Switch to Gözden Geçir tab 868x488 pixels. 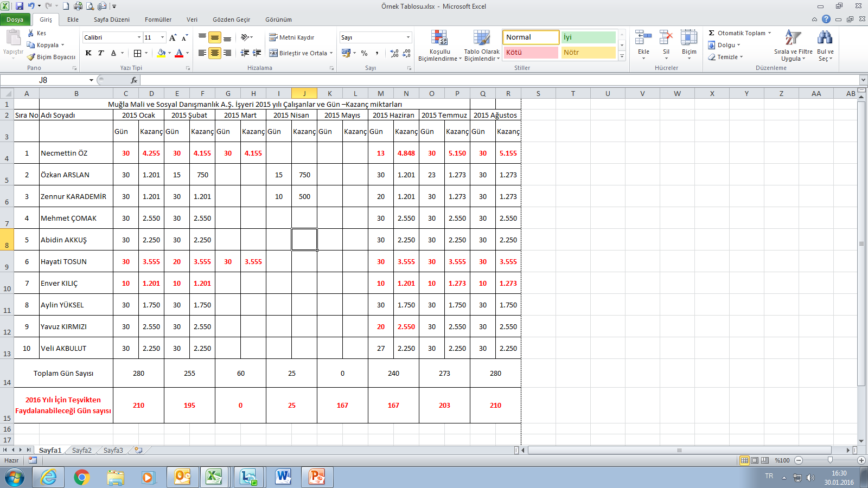[232, 20]
